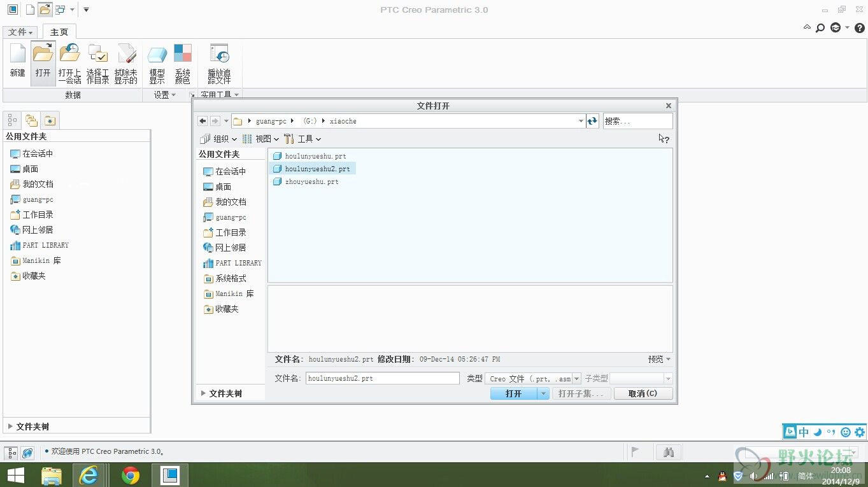Go back in the file open dialog
Screen dimensions: 868x487
[203, 121]
